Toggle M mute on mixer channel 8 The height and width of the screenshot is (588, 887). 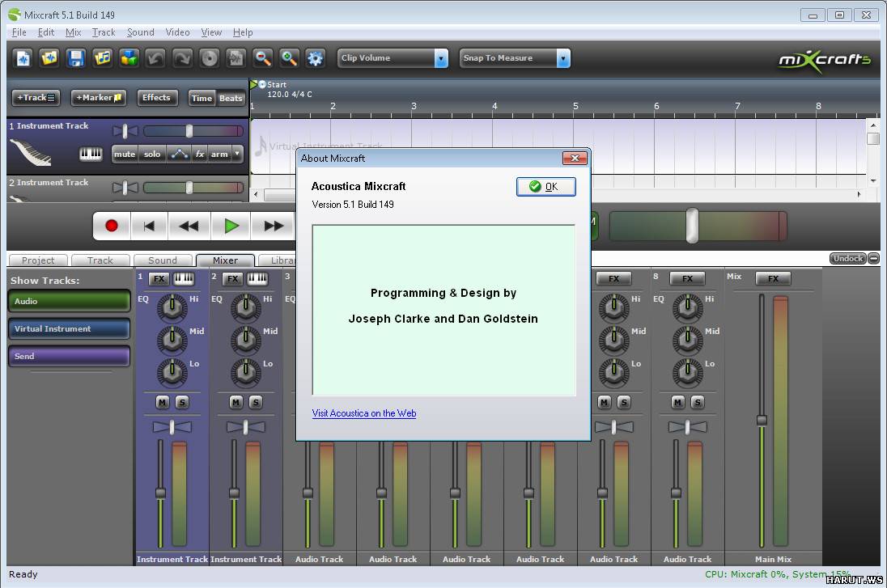(677, 402)
